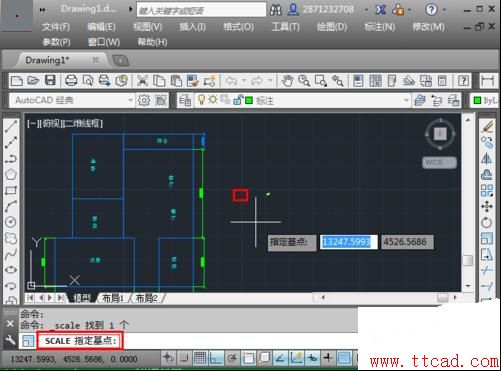Click the Copy icon
The image size is (501, 371).
pyautogui.click(x=159, y=81)
